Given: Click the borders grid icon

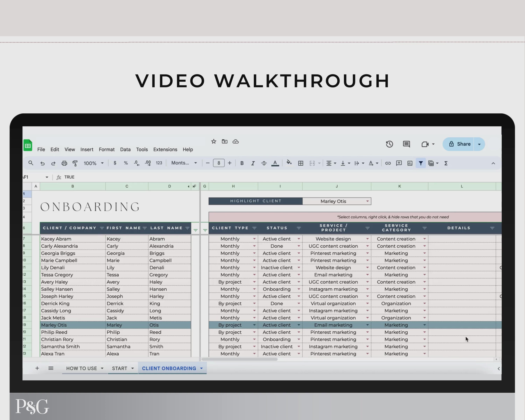Looking at the screenshot, I should [x=300, y=163].
